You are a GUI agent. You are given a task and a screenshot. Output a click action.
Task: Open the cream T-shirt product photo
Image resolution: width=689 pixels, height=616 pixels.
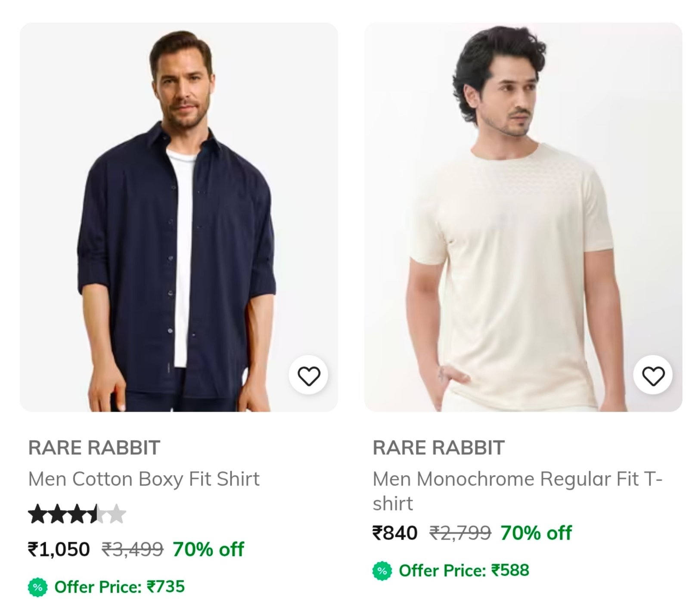click(523, 217)
